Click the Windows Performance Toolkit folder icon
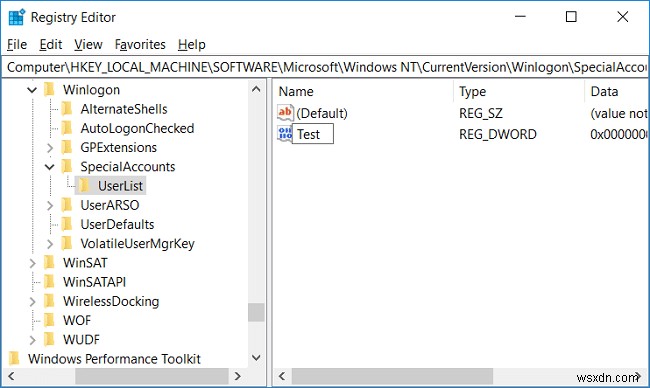Viewport: 650px width, 388px height. [x=15, y=359]
